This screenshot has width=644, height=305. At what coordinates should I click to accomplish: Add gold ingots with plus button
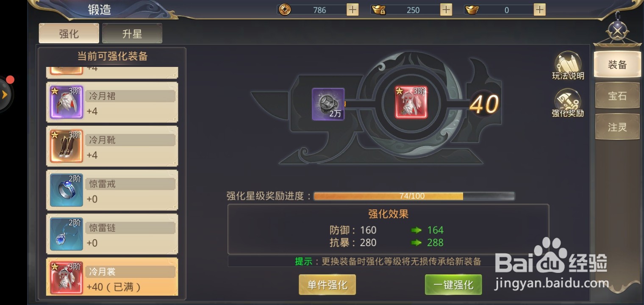pyautogui.click(x=539, y=10)
